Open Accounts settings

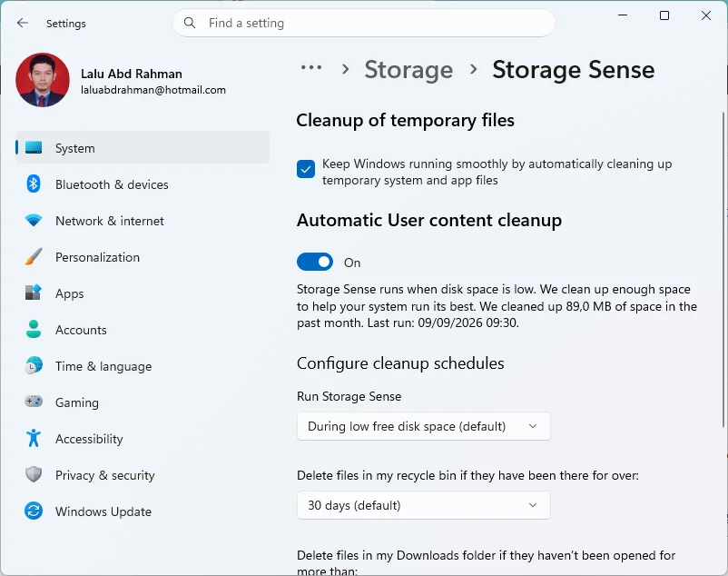143,330
